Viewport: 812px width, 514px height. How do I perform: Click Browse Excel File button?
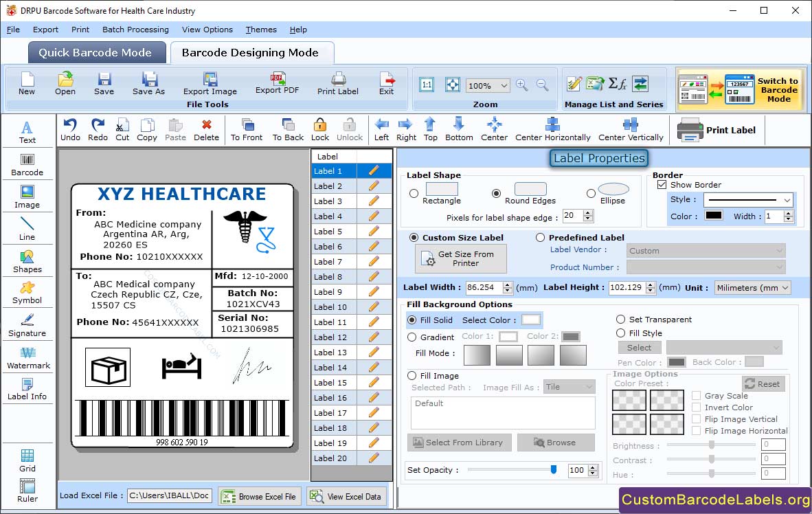(x=259, y=496)
